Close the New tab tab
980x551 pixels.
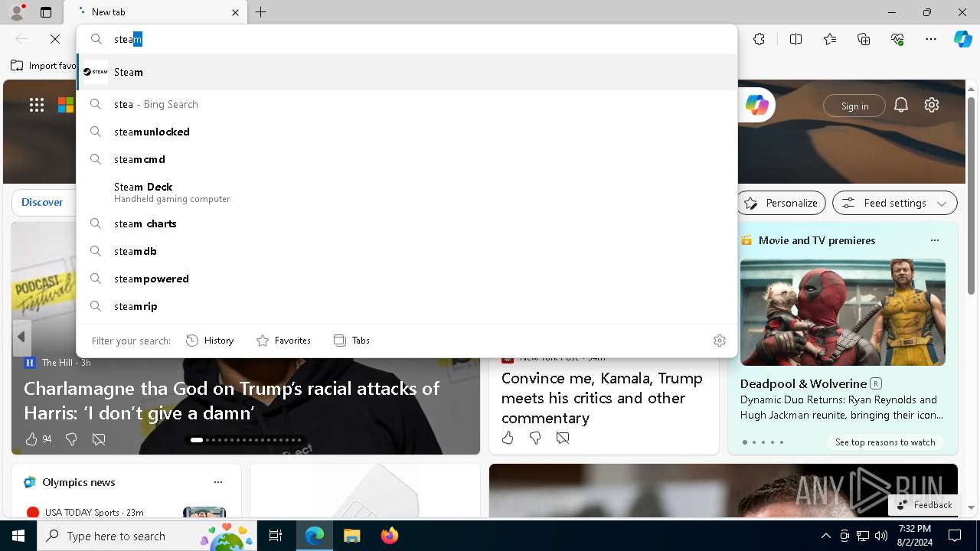click(x=235, y=12)
